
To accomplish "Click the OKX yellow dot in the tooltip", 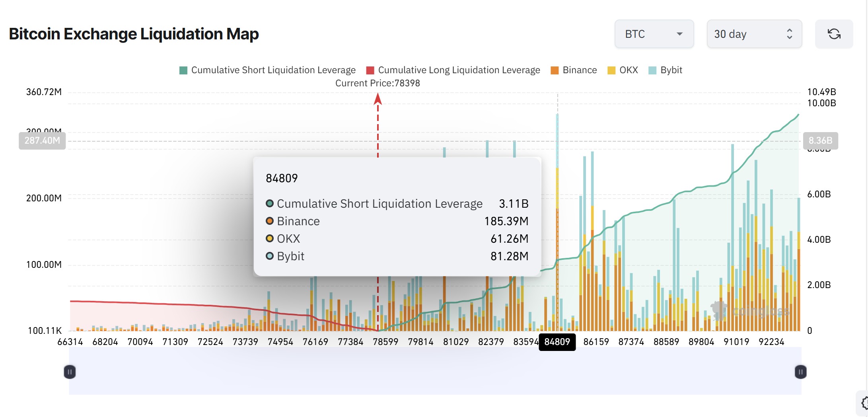I will pyautogui.click(x=269, y=239).
